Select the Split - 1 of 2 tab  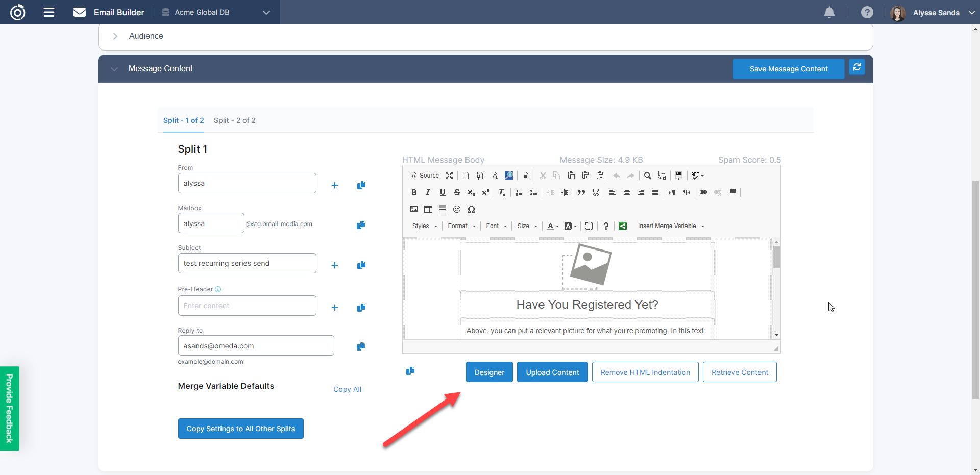pyautogui.click(x=183, y=120)
